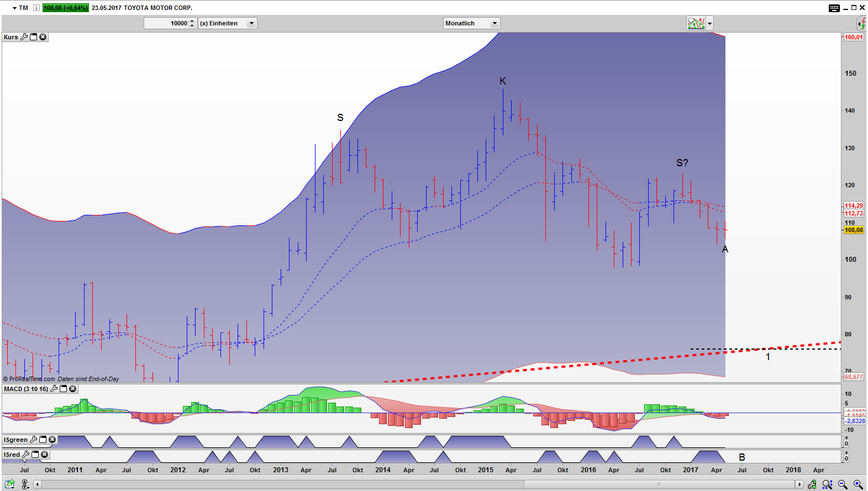This screenshot has width=868, height=491.
Task: Toggle maximize on the Kurs panel
Action: tap(34, 37)
